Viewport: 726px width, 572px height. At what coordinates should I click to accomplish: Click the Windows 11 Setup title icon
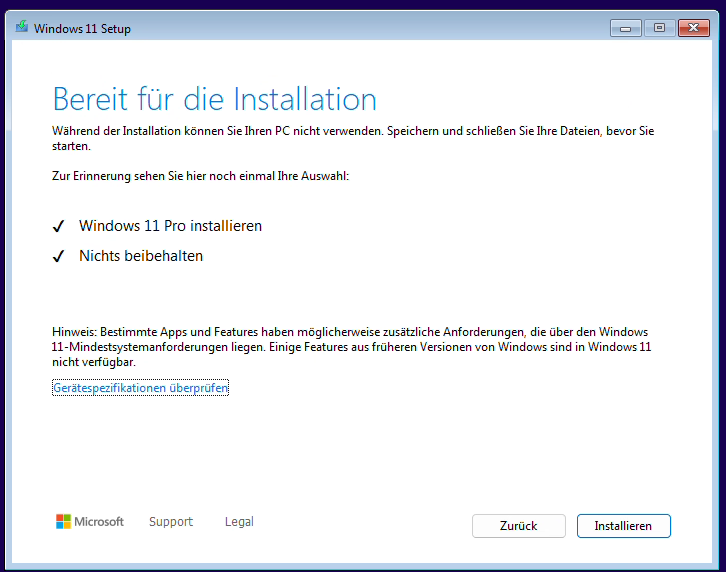coord(22,27)
